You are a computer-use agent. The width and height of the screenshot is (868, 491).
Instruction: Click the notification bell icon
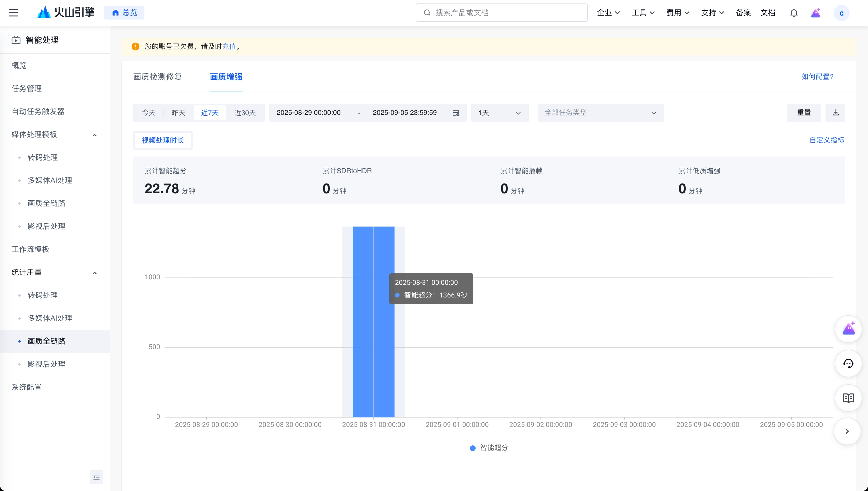794,13
